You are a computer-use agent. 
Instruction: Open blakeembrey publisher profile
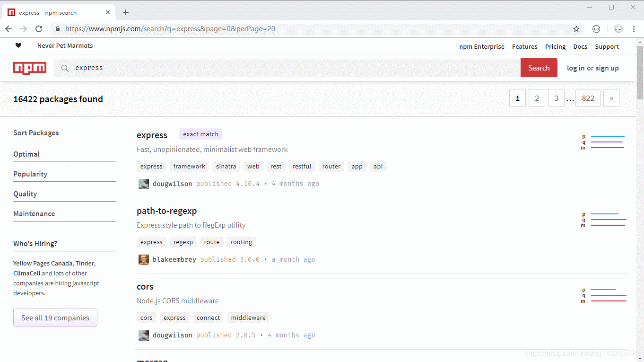click(174, 259)
